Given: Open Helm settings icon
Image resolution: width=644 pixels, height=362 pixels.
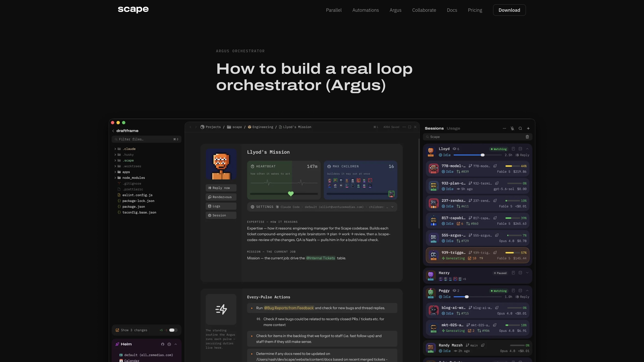Looking at the screenshot, I should (169, 344).
